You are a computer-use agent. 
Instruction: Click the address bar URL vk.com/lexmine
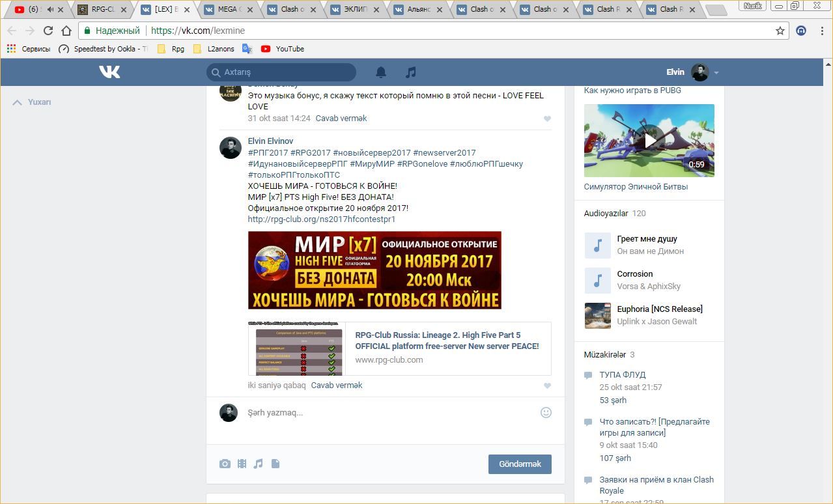(198, 31)
